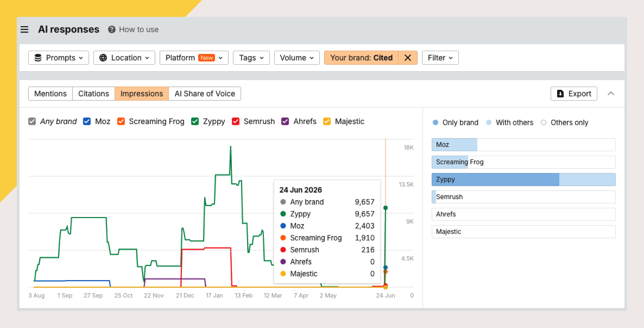Click Screaming Frog 1,910 tooltip value

click(365, 238)
